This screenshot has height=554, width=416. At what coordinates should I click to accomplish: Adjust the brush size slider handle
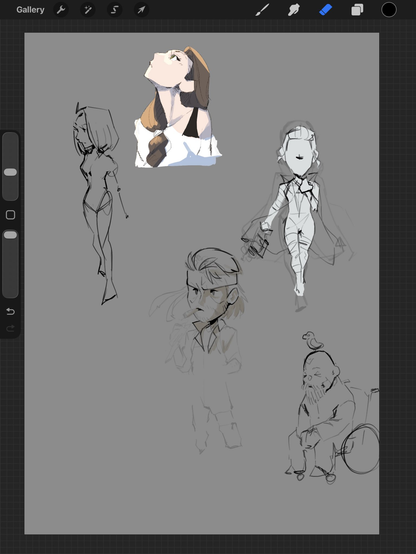(x=10, y=172)
